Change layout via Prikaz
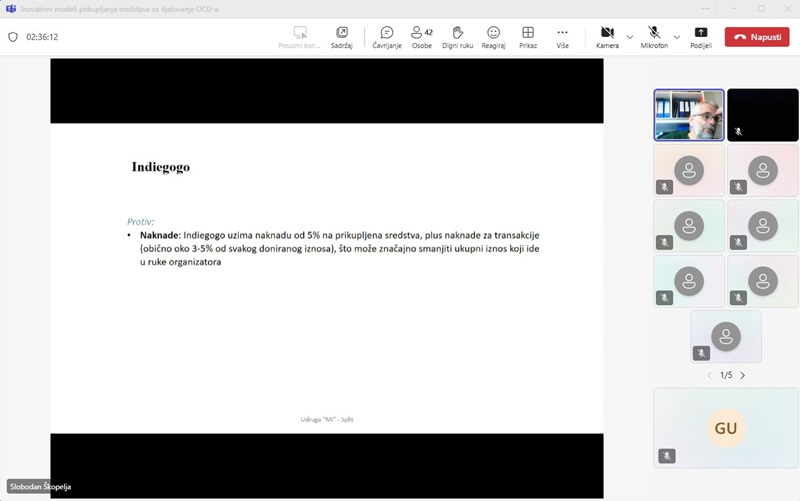 click(x=528, y=37)
